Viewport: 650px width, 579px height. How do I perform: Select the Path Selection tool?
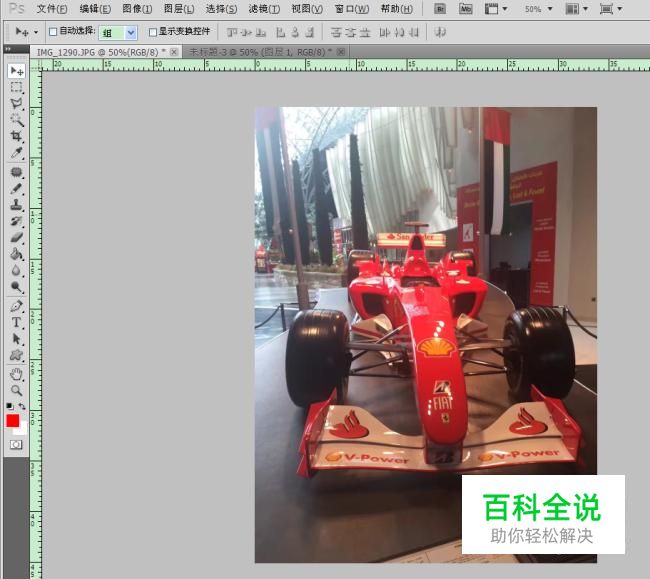coord(16,339)
